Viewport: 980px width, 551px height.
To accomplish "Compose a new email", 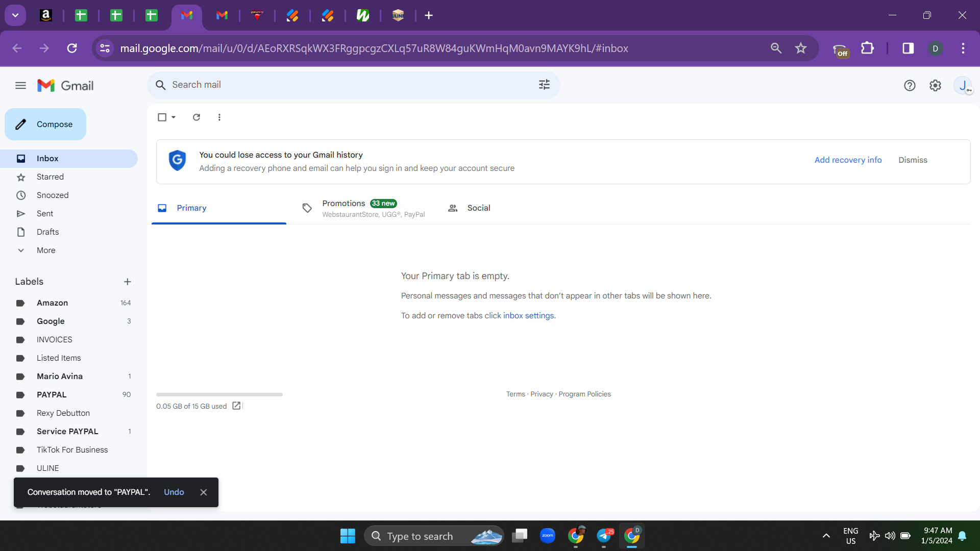I will pyautogui.click(x=45, y=124).
